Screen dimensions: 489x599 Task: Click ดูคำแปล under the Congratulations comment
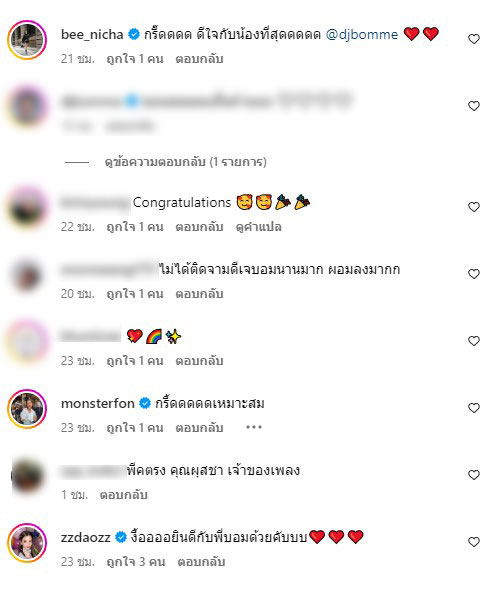(x=259, y=227)
